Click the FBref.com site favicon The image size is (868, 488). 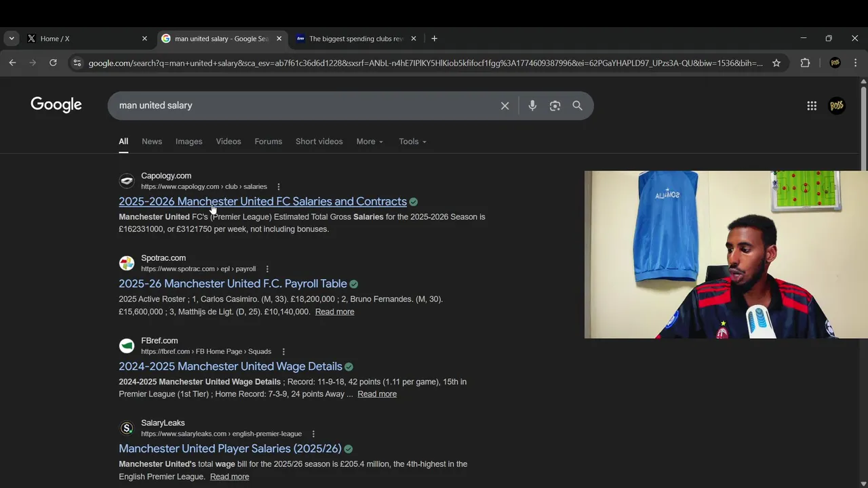(x=127, y=346)
